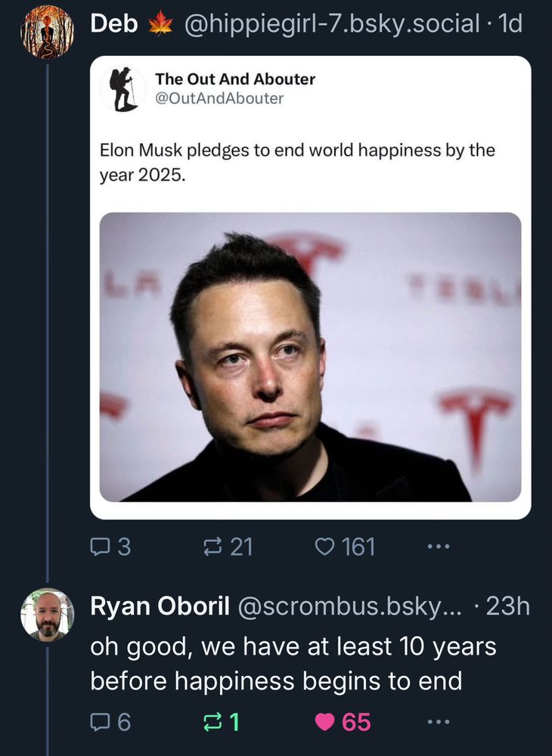The width and height of the screenshot is (552, 756).
Task: Click the Deb display name
Action: [113, 24]
